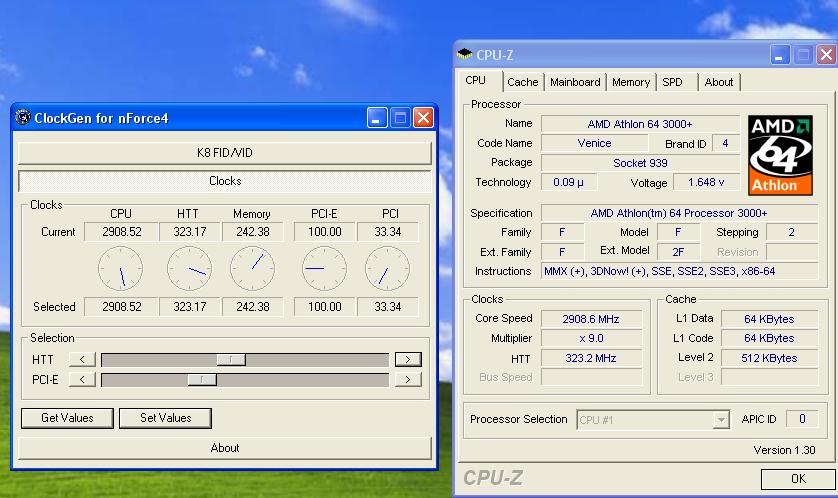Click OK in the CPU-Z window

pyautogui.click(x=798, y=479)
